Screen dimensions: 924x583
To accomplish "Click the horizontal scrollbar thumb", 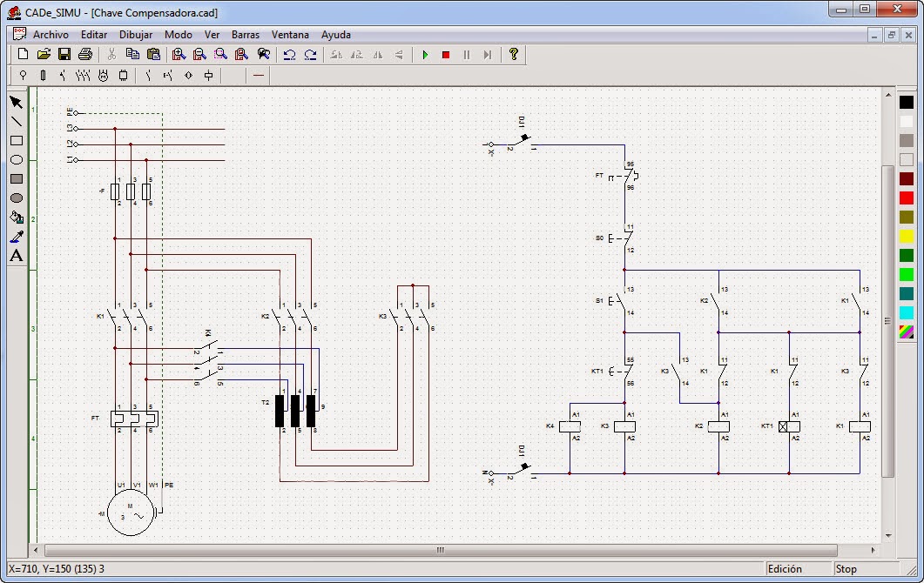I will coord(440,550).
